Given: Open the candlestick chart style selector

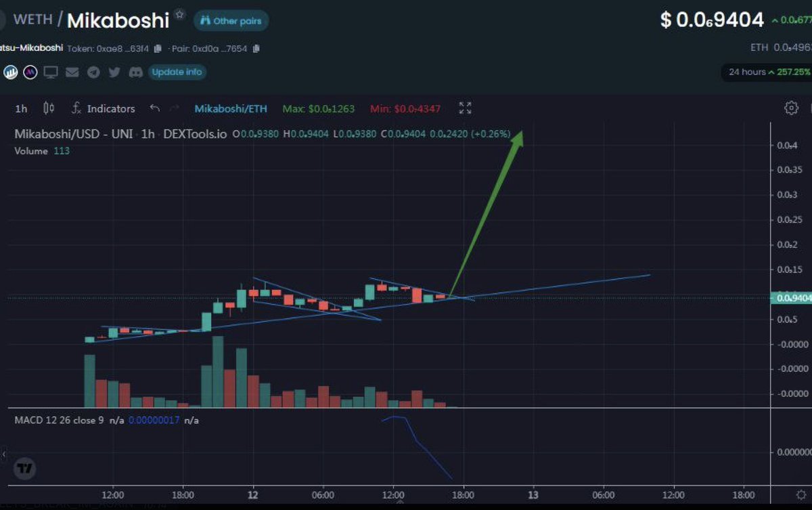Looking at the screenshot, I should pos(49,108).
